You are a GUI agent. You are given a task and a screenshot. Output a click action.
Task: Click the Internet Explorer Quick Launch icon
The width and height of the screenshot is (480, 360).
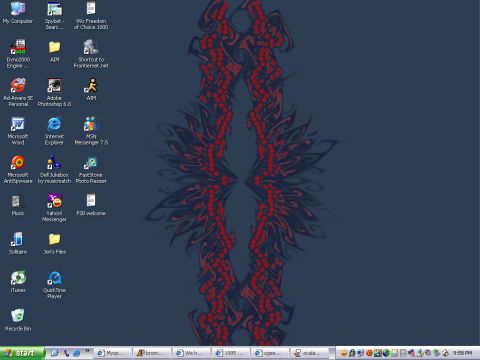coord(77,353)
